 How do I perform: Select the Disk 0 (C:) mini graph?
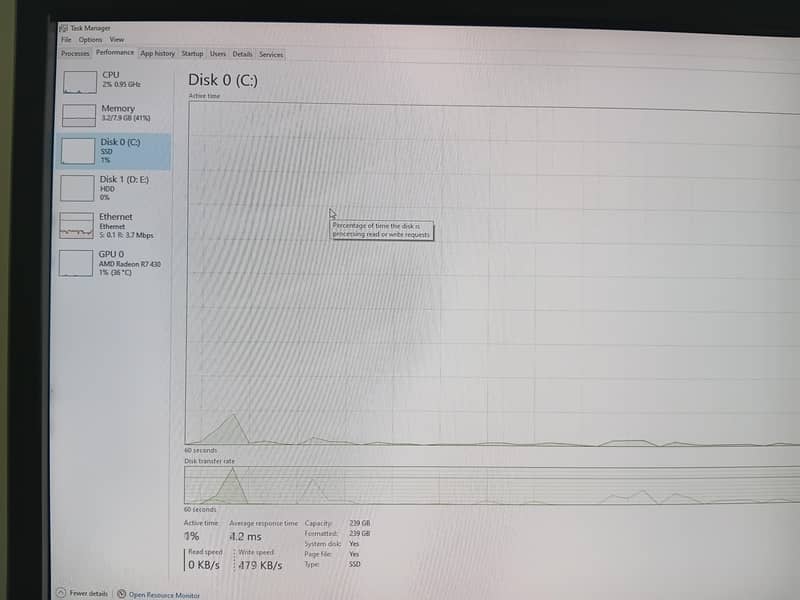click(78, 151)
